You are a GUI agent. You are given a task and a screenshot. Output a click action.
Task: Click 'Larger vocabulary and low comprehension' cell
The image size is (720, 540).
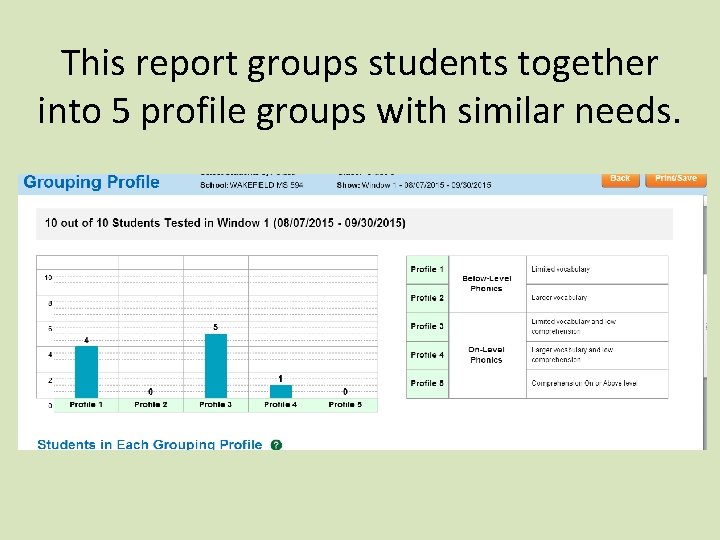pyautogui.click(x=597, y=355)
